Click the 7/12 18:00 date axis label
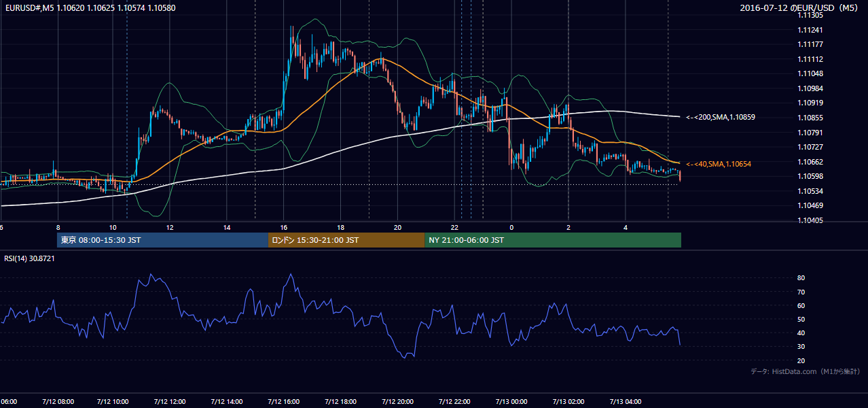868x408 pixels. pos(341,401)
